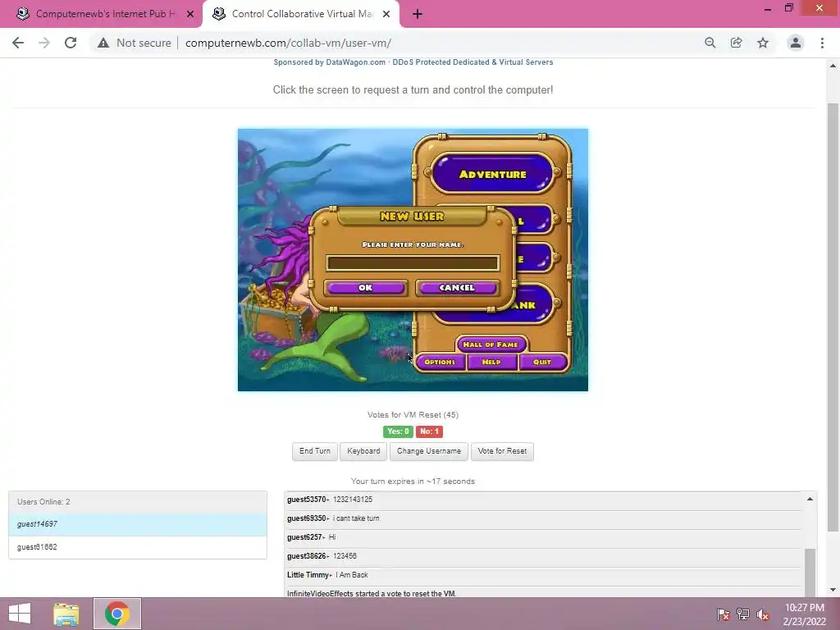The image size is (840, 630).
Task: Click Change Username
Action: click(428, 451)
